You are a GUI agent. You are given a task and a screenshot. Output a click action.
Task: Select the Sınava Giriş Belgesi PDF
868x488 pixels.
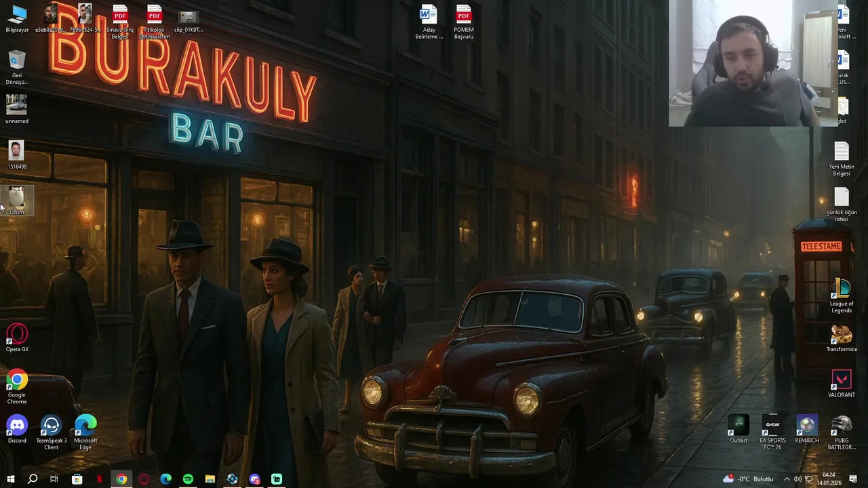[x=120, y=22]
